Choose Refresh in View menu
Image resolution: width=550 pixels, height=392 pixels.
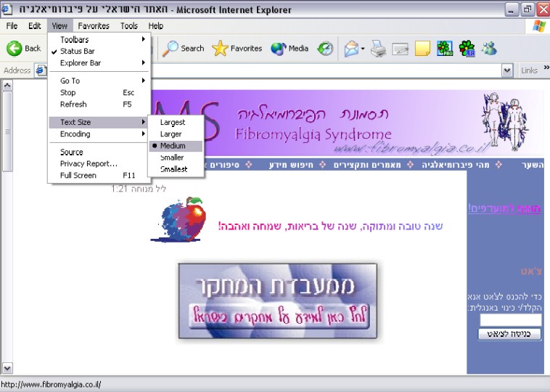click(99, 105)
